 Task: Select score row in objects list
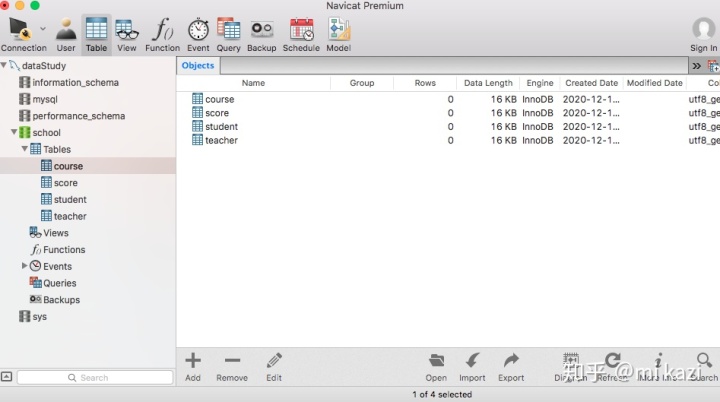tap(448, 113)
